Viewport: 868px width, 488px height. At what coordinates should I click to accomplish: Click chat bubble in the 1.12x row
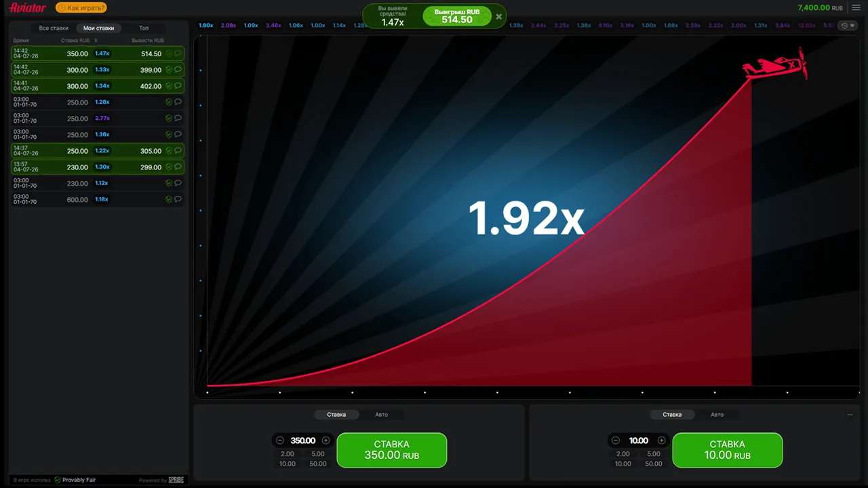coord(178,183)
